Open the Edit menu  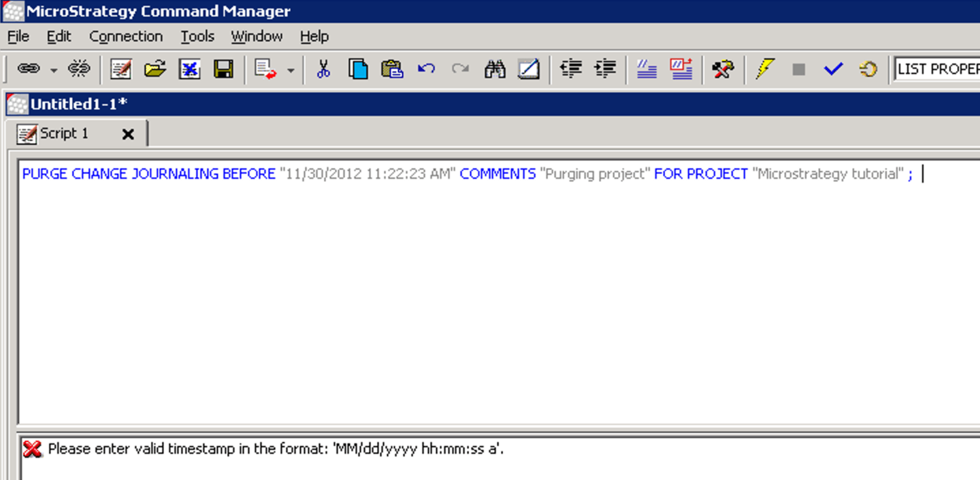59,37
